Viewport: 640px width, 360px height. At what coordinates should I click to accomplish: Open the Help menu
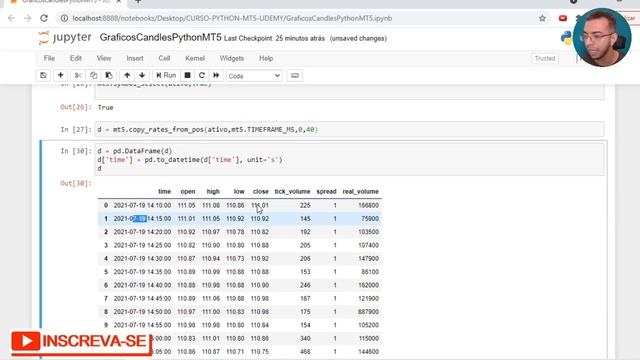266,58
